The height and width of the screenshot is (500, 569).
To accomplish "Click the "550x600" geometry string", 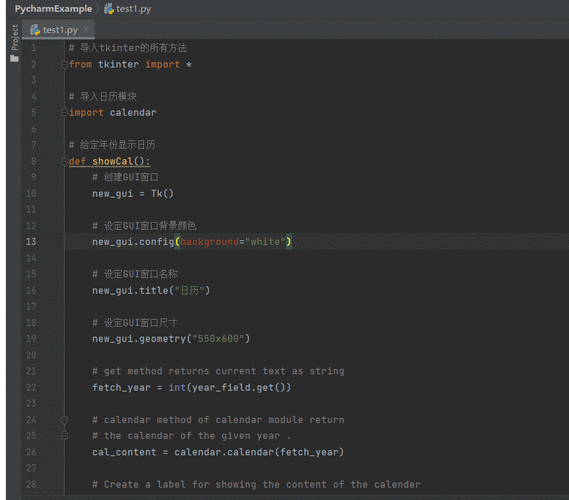I will [x=218, y=339].
